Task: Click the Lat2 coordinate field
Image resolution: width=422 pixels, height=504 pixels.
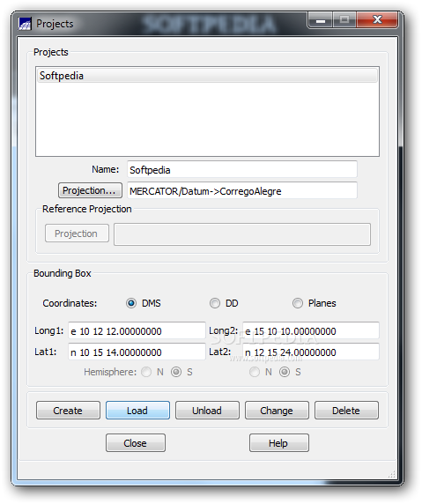Action: click(x=311, y=352)
